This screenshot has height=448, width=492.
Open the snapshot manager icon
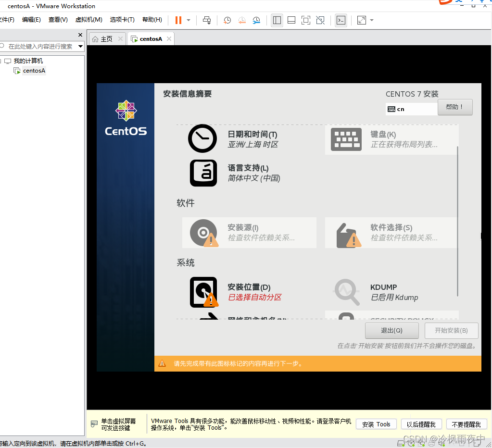tap(257, 20)
